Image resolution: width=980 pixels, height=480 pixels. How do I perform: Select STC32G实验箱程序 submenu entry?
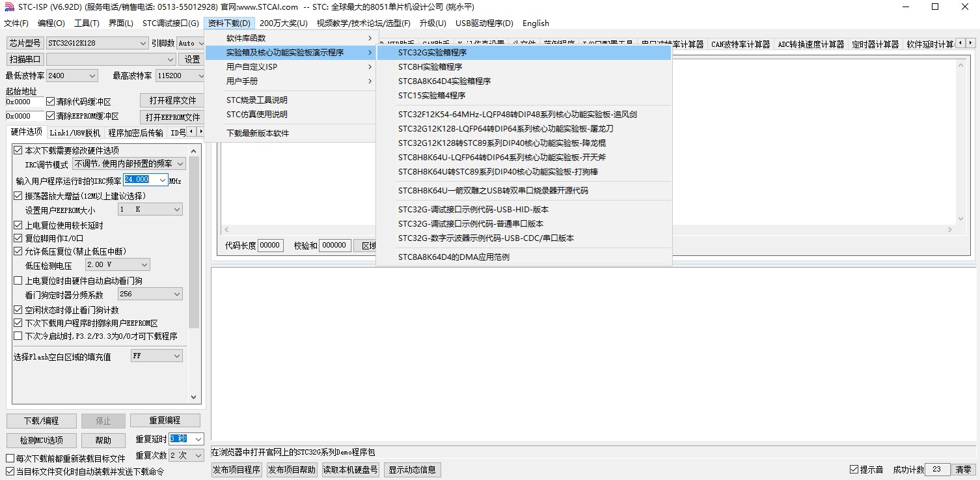coord(524,53)
